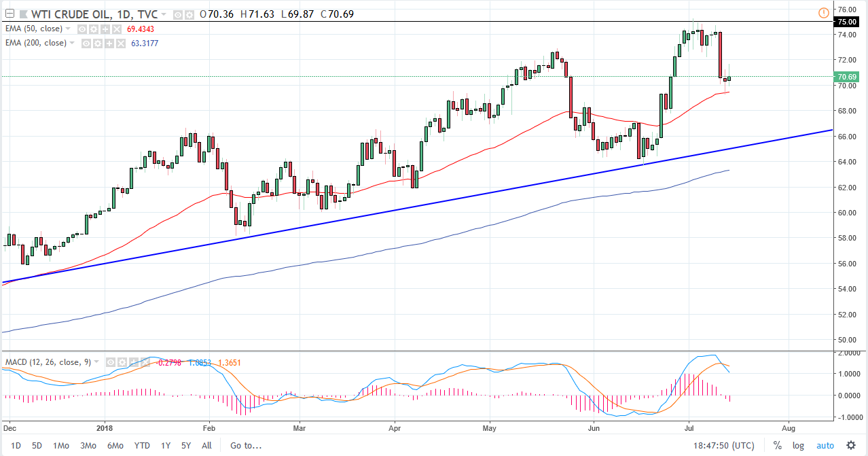Expand the EMA (200, close) dropdown arrow
Screen dimensions: 868x456
coord(72,43)
